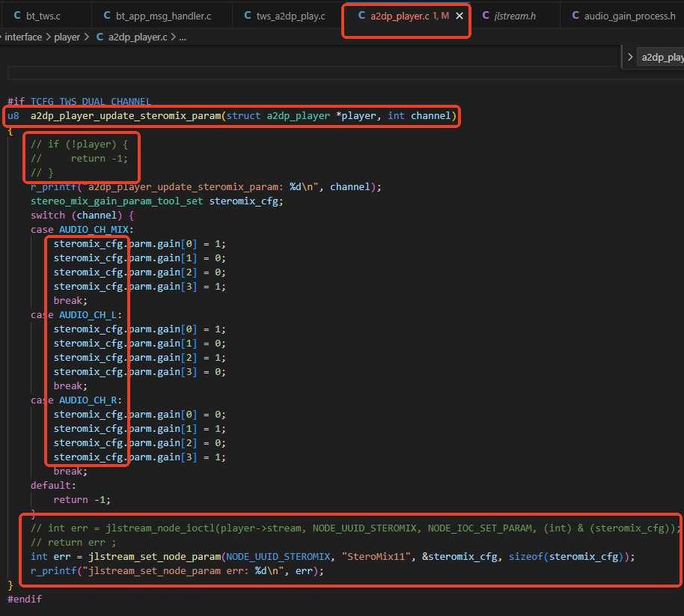684x616 pixels.
Task: Switch to the bt_tws.c tab
Action: click(43, 16)
